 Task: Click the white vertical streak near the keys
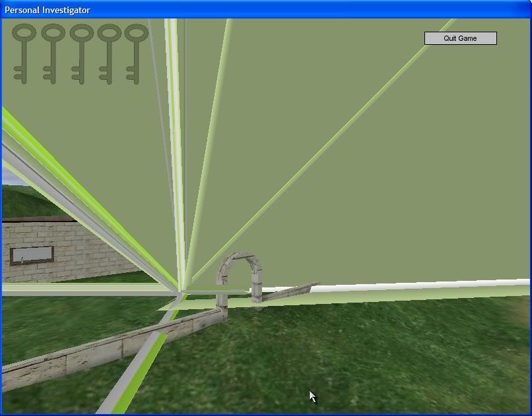[x=174, y=99]
